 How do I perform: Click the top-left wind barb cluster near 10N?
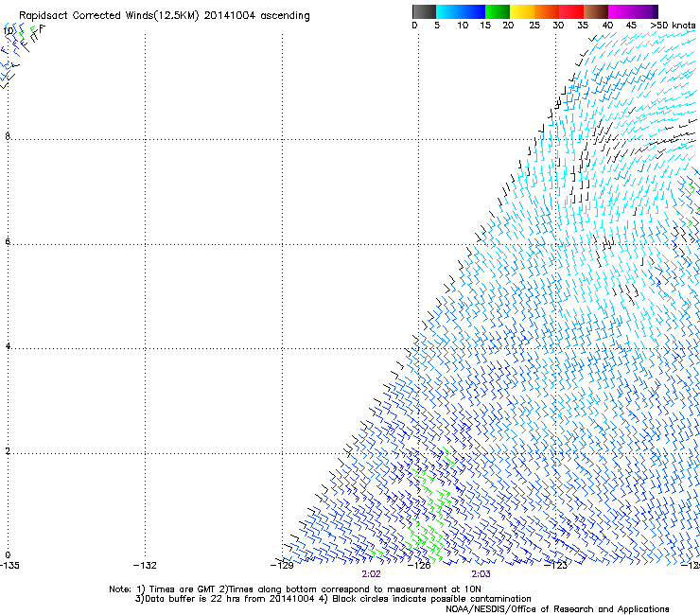pos(23,54)
